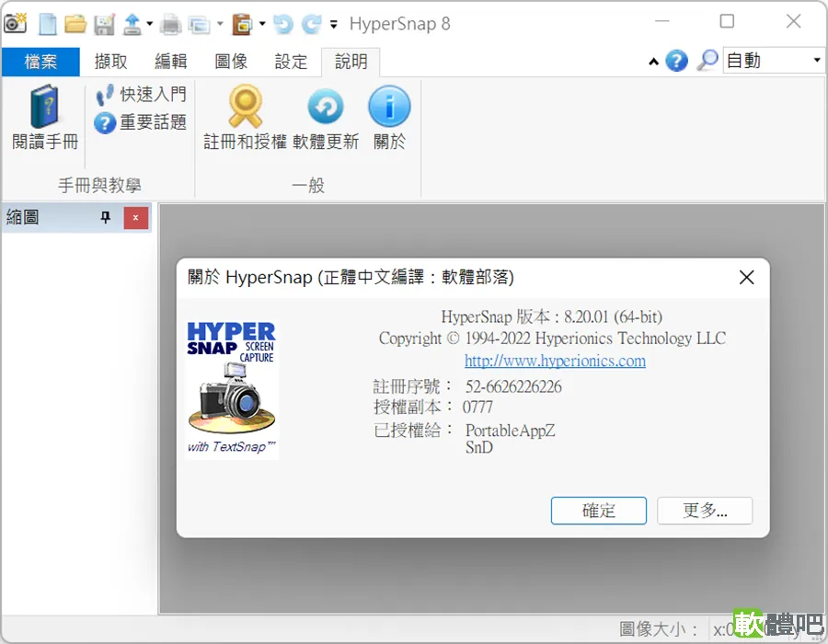Minimize the HyperSnap 8 window
The width and height of the screenshot is (828, 644).
(x=662, y=21)
